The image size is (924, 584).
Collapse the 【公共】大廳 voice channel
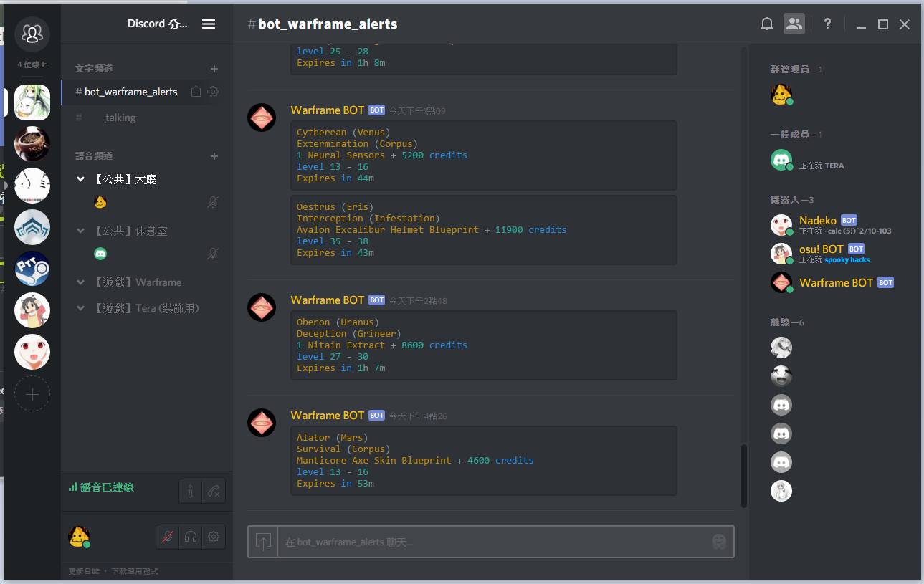pos(80,180)
